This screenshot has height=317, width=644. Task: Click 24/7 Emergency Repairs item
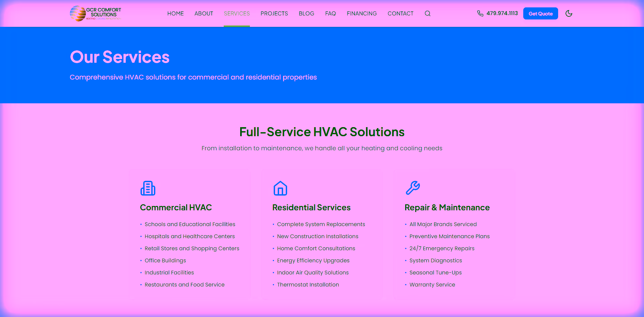[x=442, y=248]
